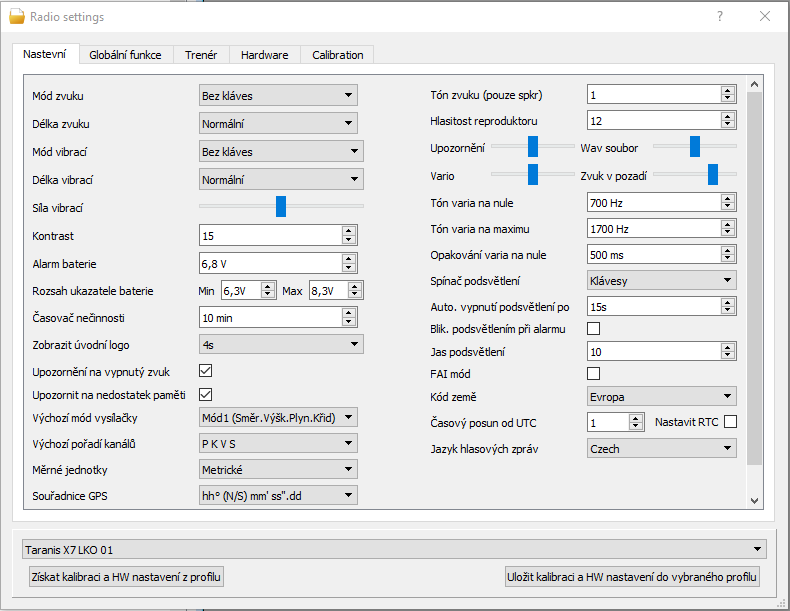Click the help question mark icon
Screen dimensions: 790x611
[x=720, y=17]
